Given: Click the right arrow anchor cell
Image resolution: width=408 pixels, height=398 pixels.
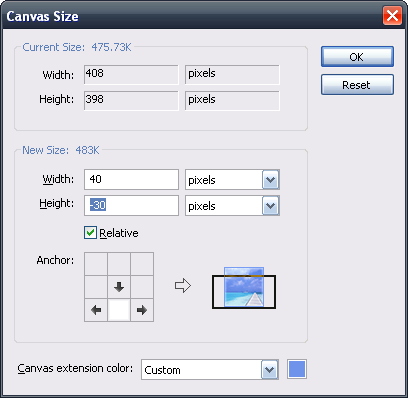Looking at the screenshot, I should pos(142,310).
